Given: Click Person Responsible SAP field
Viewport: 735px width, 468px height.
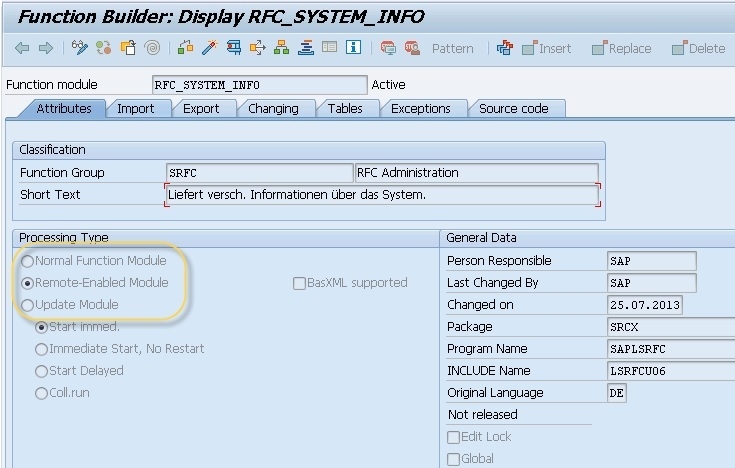Looking at the screenshot, I should click(x=652, y=261).
